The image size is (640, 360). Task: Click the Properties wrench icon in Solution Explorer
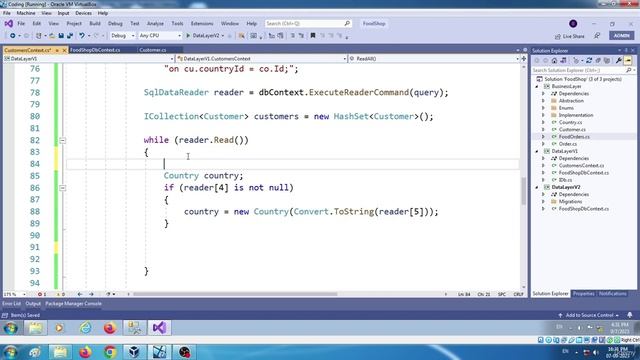[619, 60]
